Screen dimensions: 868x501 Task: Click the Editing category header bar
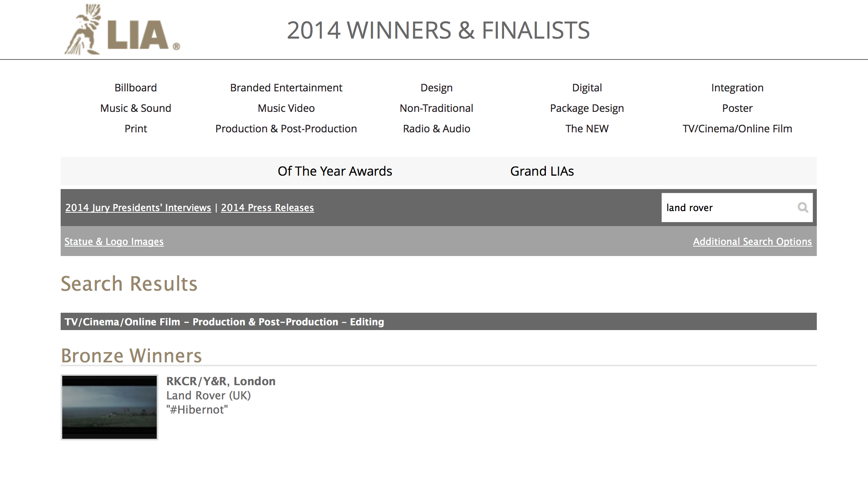pos(438,321)
